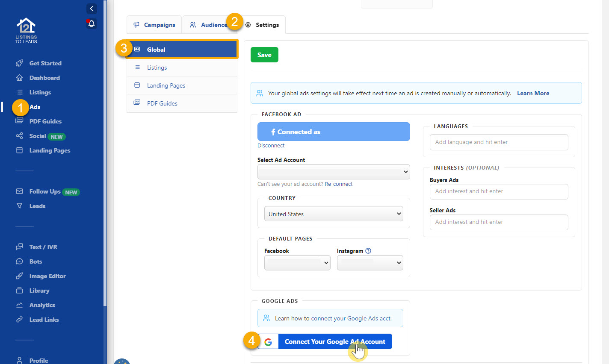Screen dimensions: 609x364
Task: Click the green Save button
Action: click(264, 55)
